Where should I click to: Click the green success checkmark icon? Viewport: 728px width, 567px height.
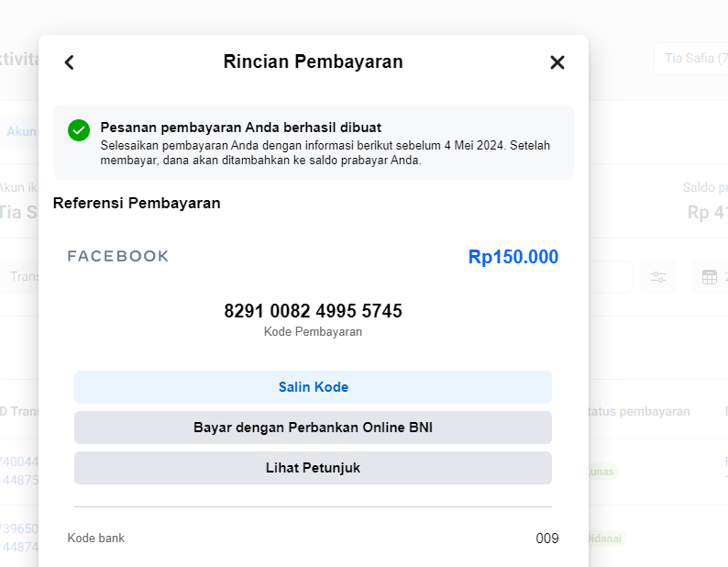point(79,130)
